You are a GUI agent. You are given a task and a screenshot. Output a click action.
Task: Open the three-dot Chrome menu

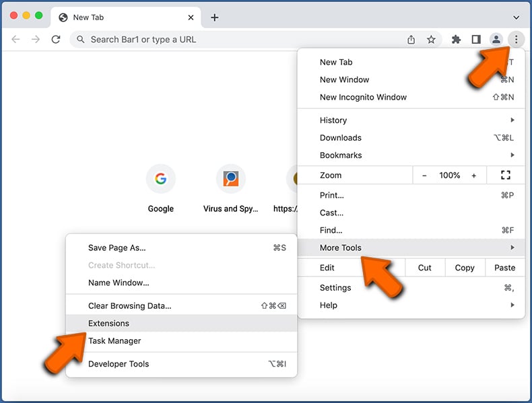tap(516, 40)
